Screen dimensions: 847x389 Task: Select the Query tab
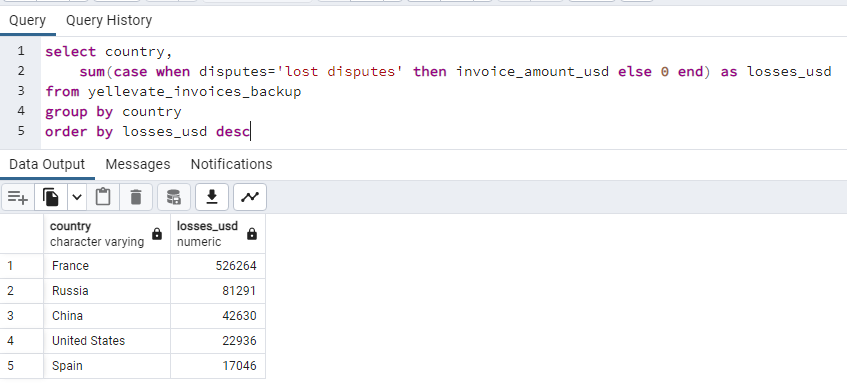tap(28, 21)
